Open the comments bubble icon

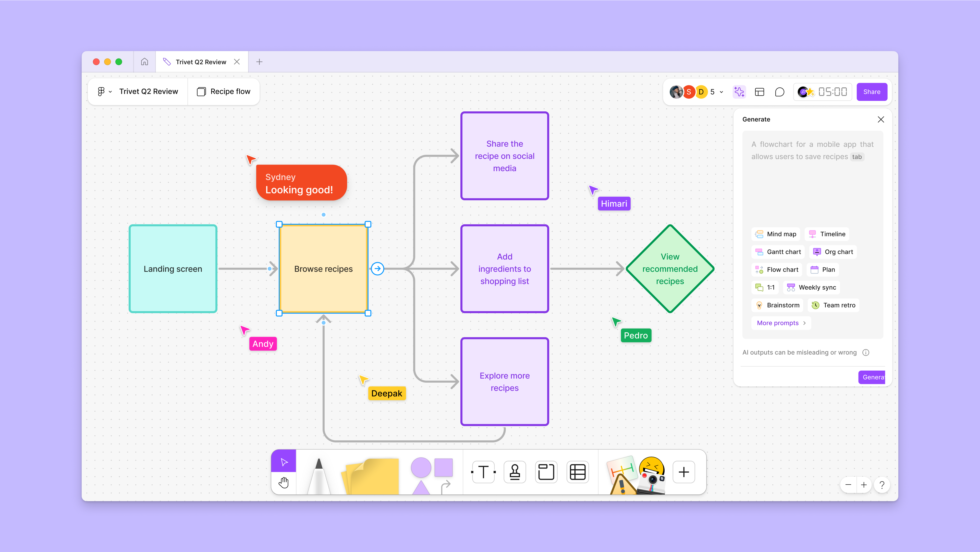point(779,92)
